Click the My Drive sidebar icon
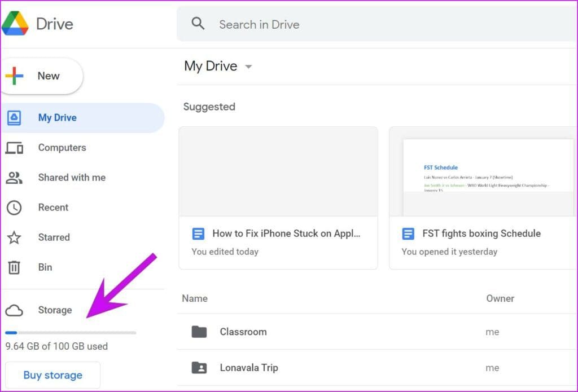 click(14, 118)
